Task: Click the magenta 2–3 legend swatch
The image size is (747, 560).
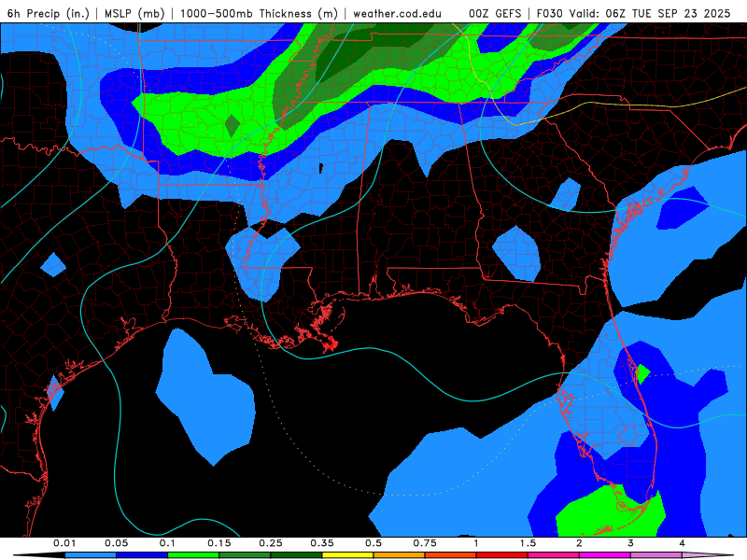Action: pyautogui.click(x=604, y=555)
